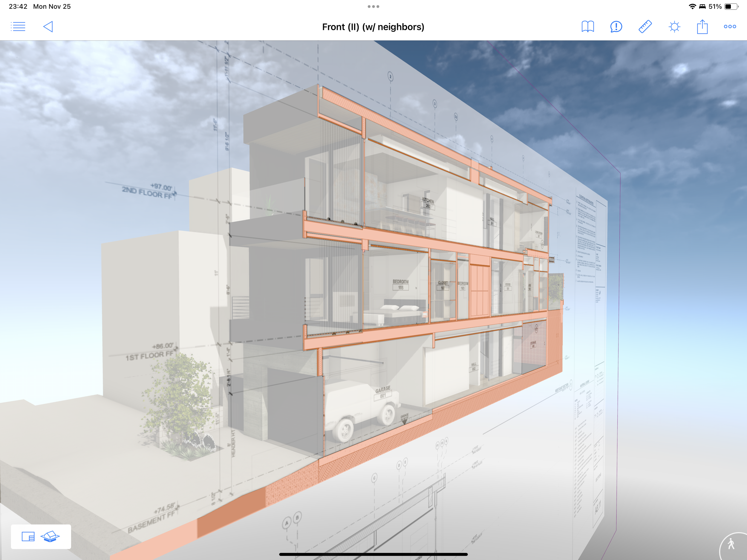Click the title Front (II) (w/ neighbors)

click(373, 27)
